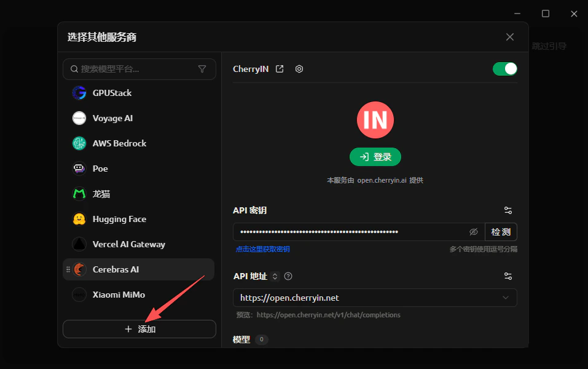
Task: Select GPUStack in the provider list
Action: tap(139, 93)
